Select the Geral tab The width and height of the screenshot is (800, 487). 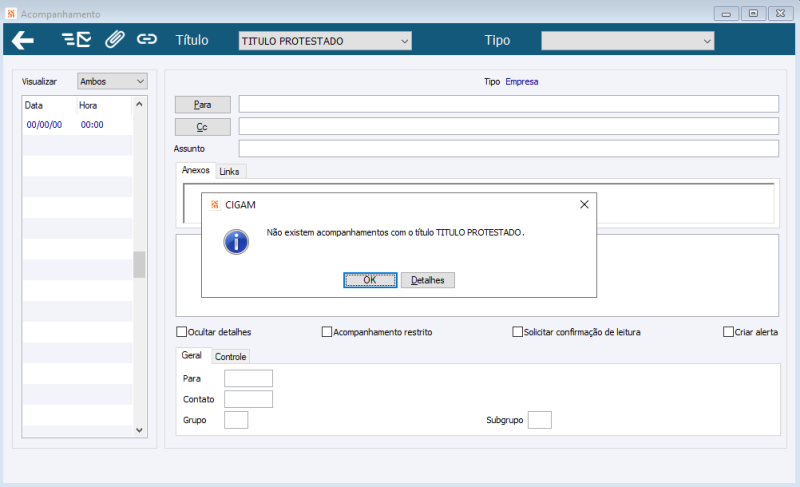(192, 355)
